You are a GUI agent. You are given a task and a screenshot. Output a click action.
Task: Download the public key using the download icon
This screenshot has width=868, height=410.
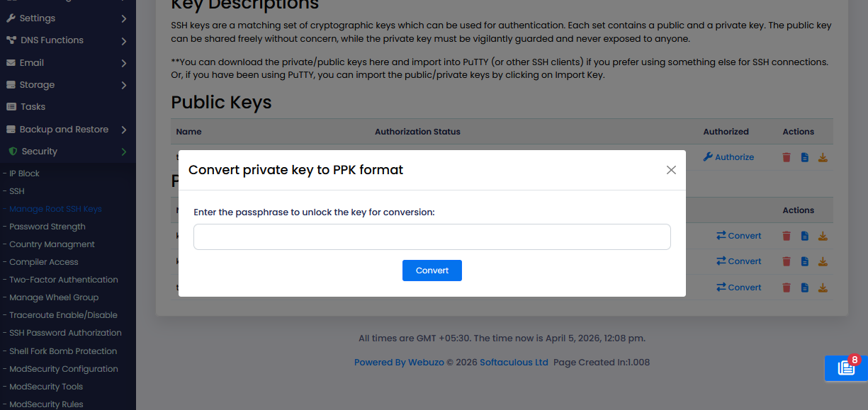823,157
